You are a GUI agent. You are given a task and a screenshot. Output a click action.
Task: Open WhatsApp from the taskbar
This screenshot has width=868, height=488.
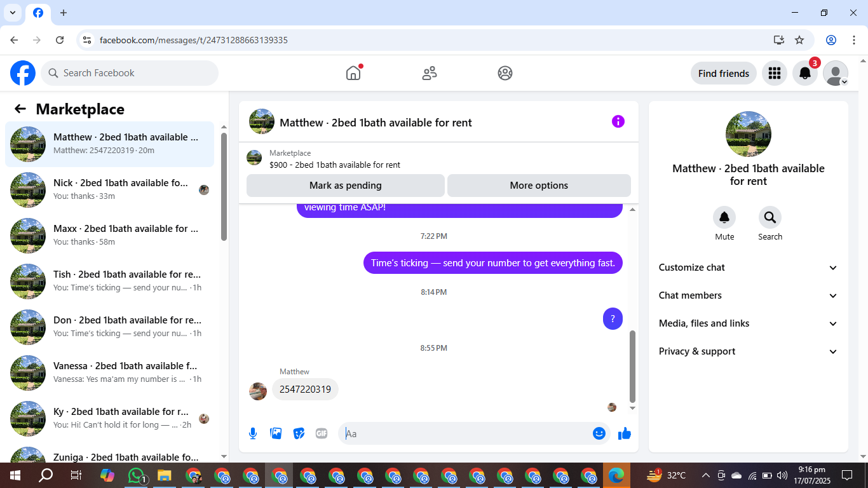pos(137,475)
